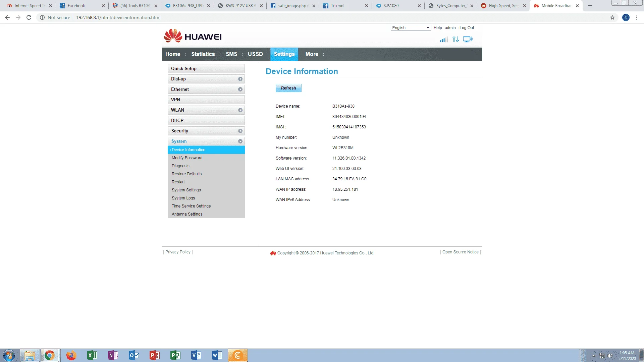Switch to the S.P.1080 browser tab
This screenshot has height=362, width=644.
[x=398, y=6]
